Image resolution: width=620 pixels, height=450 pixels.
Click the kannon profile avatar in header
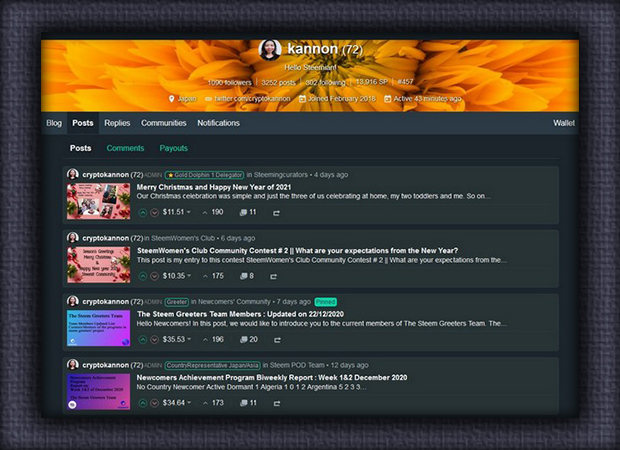pos(270,50)
